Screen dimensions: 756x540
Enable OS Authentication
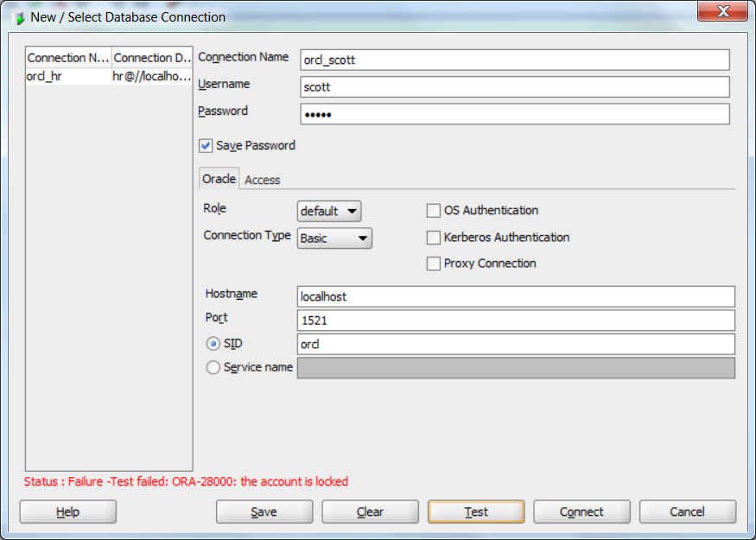coord(433,210)
